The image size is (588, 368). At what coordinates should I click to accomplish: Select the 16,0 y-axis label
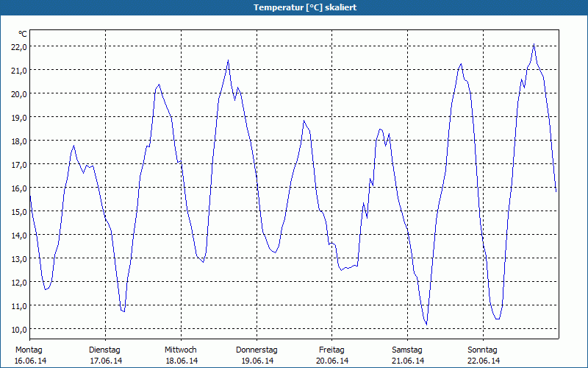pos(19,188)
